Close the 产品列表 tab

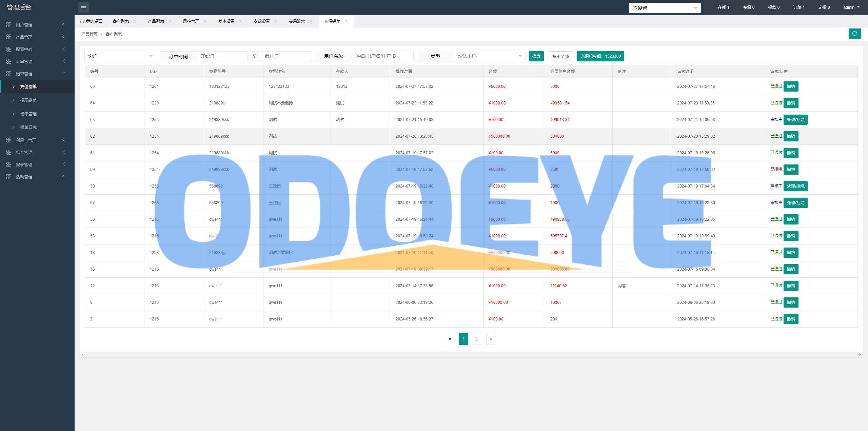[170, 21]
